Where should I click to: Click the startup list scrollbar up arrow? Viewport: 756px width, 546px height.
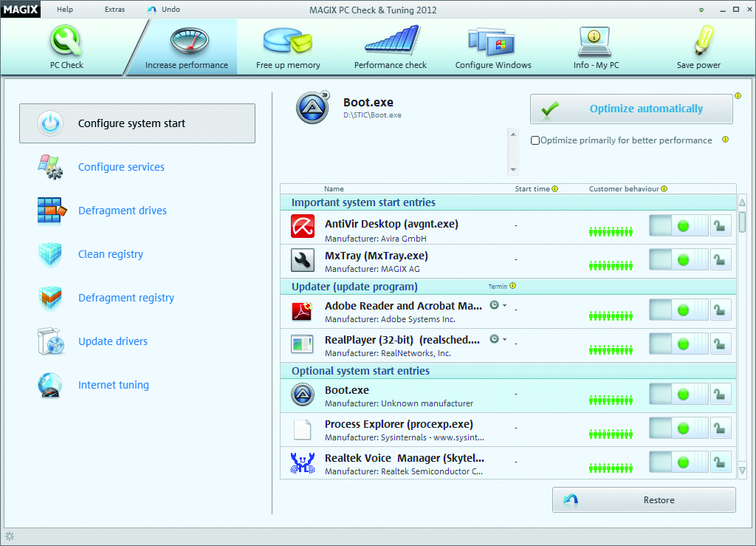(743, 202)
